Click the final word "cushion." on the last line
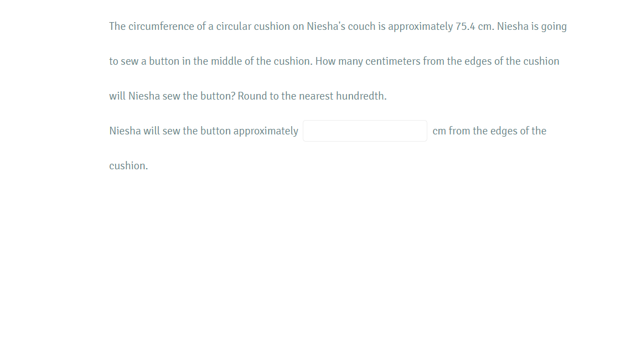Screen dimensions: 631x364 point(128,166)
